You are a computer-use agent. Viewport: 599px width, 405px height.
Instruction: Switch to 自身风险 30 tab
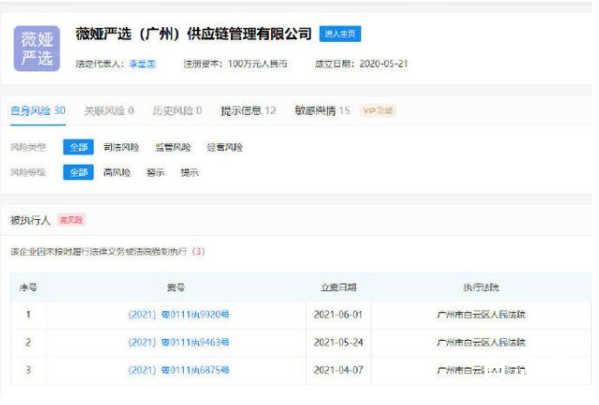tap(38, 111)
